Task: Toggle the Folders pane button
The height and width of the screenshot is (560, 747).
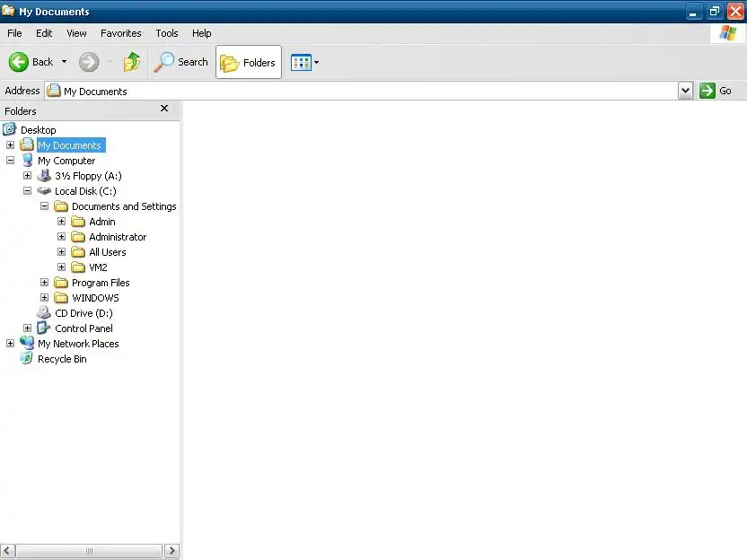Action: click(248, 62)
